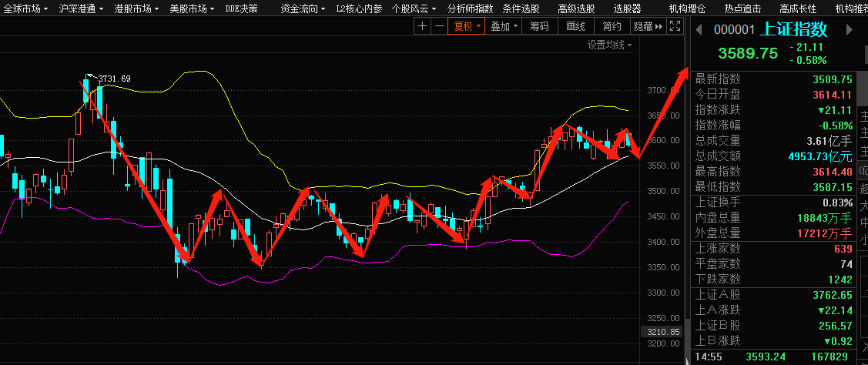Open the 叠加 overlay dropdown
This screenshot has width=868, height=365.
[x=504, y=26]
